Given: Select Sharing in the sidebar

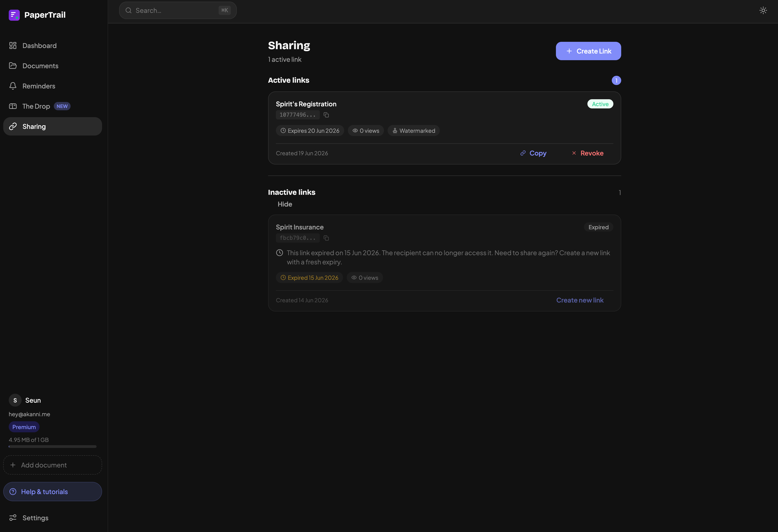Looking at the screenshot, I should pos(53,126).
